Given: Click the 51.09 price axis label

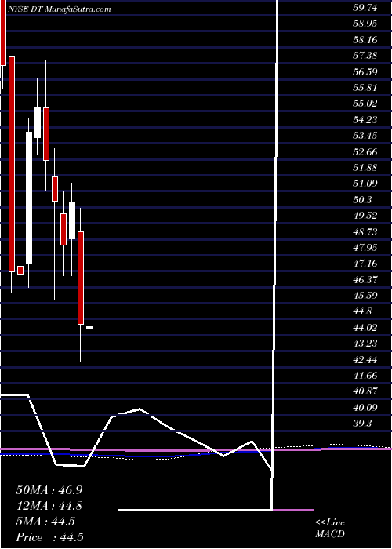Looking at the screenshot, I should coord(365,184).
